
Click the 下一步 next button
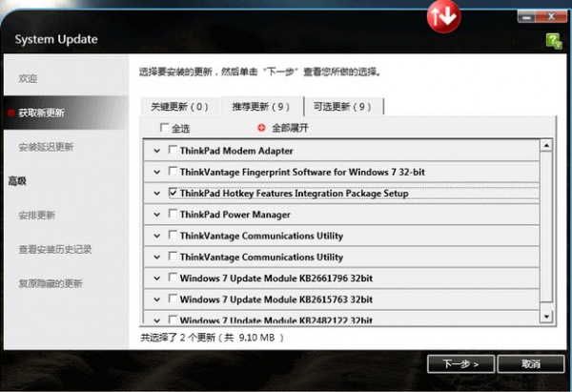460,364
